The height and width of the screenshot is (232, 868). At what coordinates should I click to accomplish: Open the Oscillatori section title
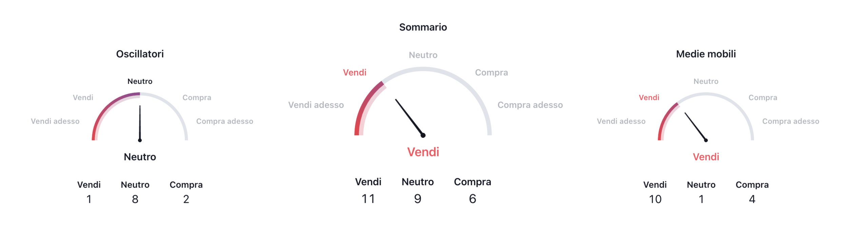[140, 54]
